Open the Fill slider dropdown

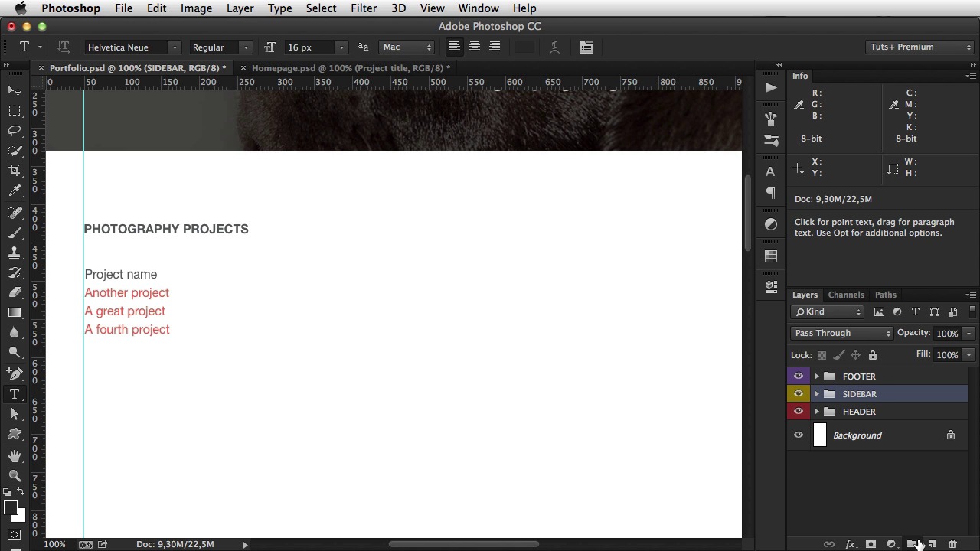click(x=969, y=355)
